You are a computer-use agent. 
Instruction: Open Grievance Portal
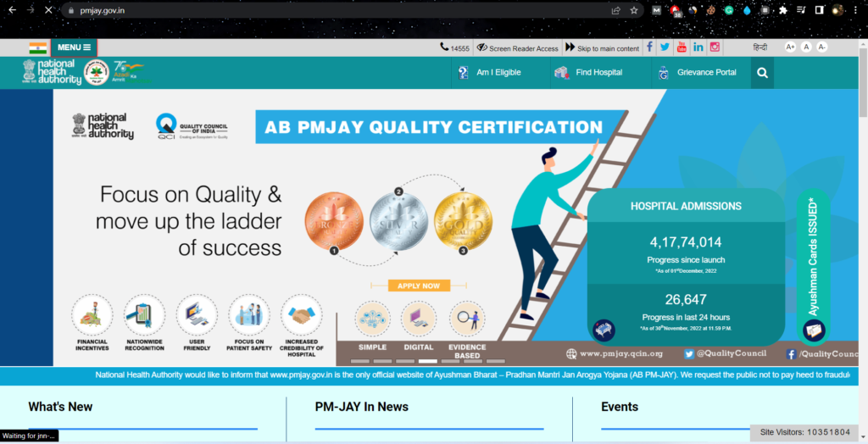tap(697, 73)
